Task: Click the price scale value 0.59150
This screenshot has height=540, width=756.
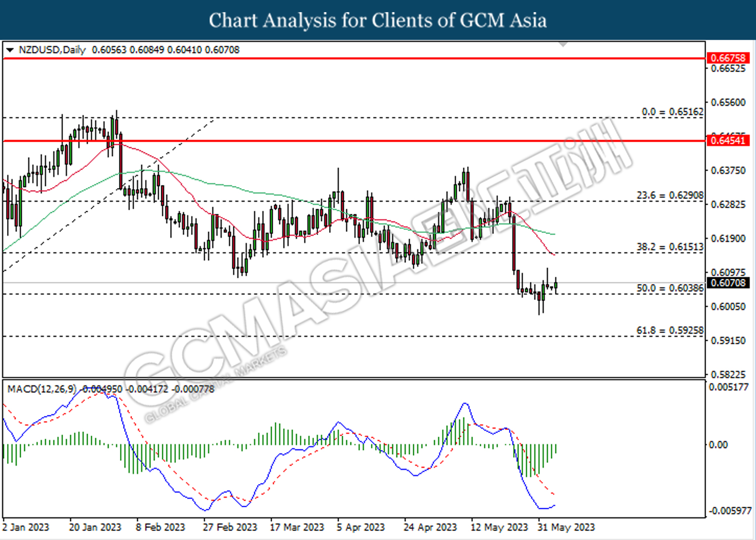Action: (728, 341)
